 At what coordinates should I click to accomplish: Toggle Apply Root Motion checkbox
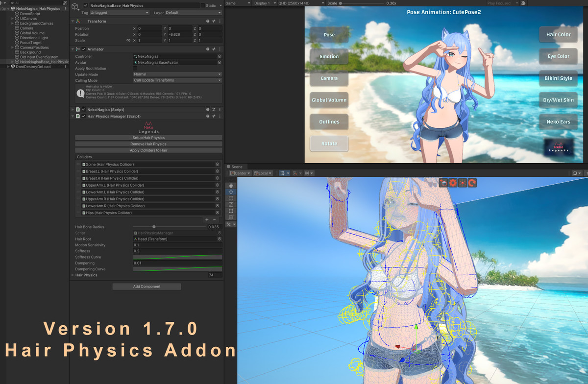point(135,69)
